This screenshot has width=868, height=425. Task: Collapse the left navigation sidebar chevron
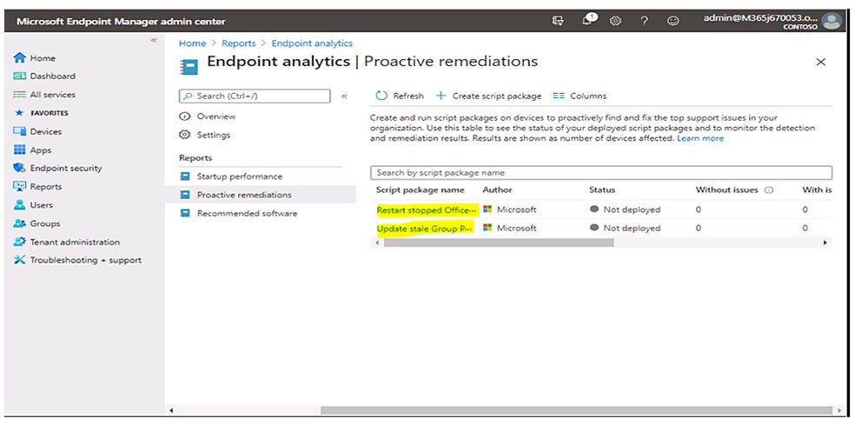pos(154,40)
